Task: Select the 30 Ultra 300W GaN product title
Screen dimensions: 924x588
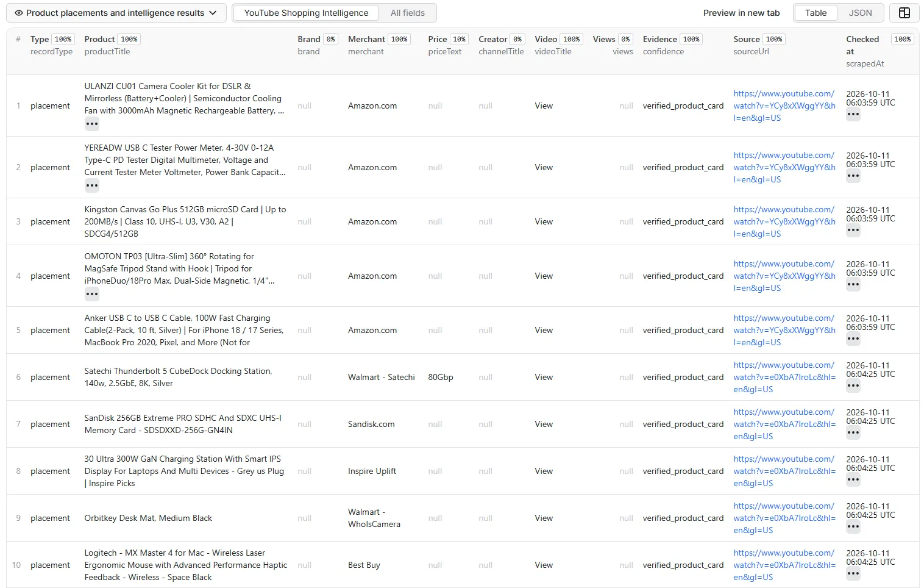Action: point(184,471)
